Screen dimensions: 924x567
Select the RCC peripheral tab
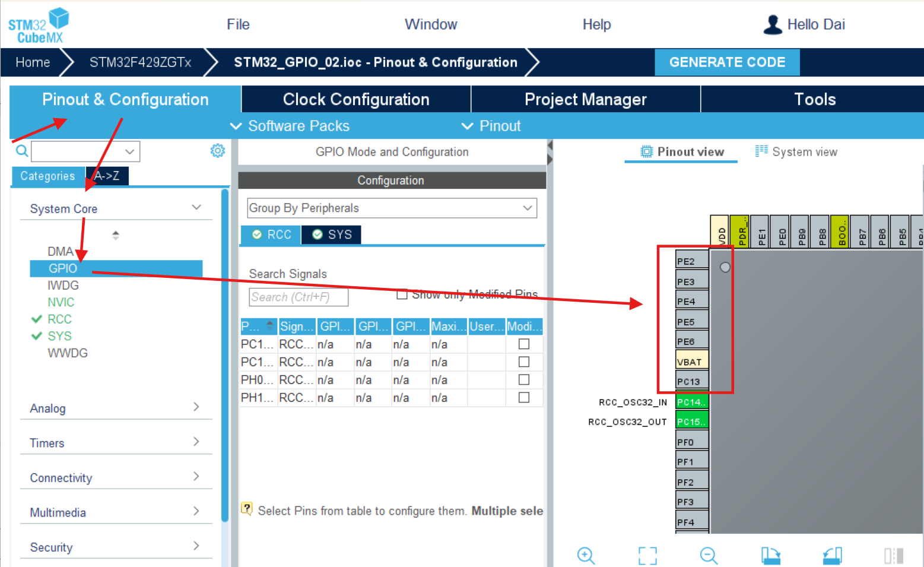click(x=271, y=235)
